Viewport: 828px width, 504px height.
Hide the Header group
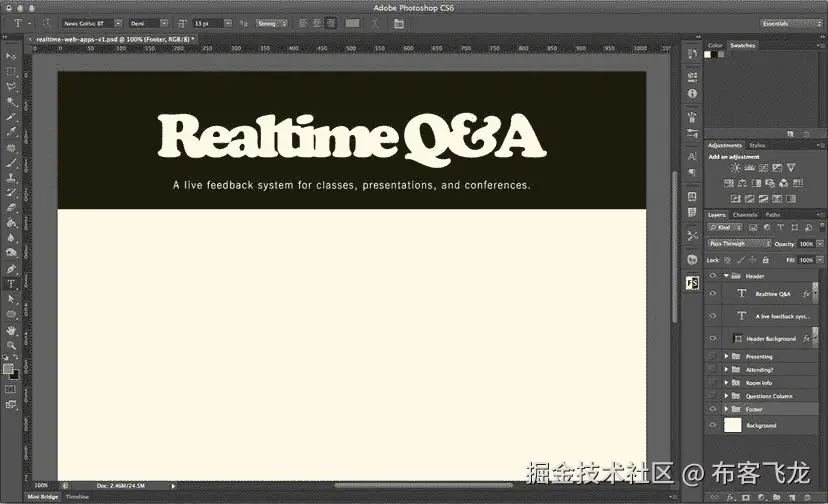[712, 276]
